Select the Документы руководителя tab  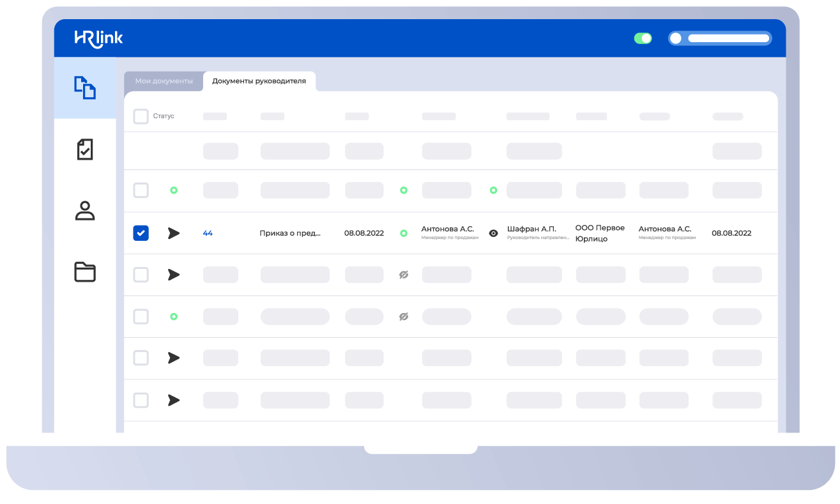[x=259, y=81]
